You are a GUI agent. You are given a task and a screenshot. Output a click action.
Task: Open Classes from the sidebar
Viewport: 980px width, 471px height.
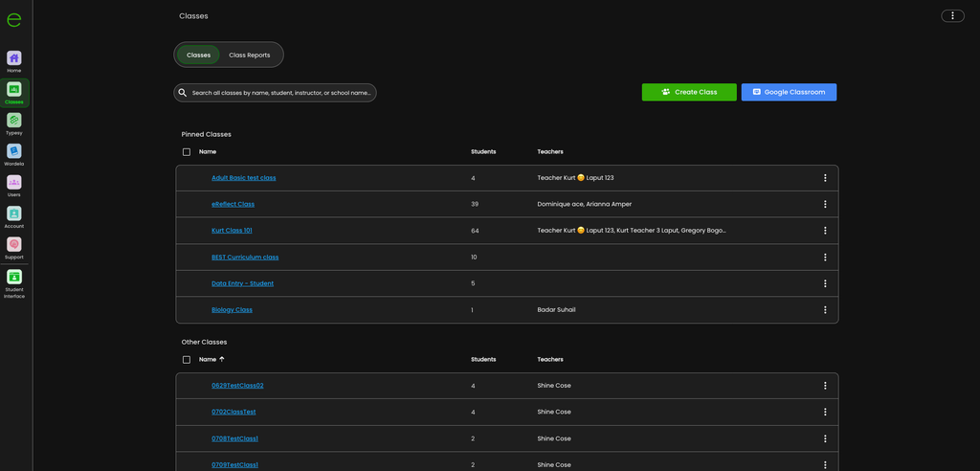point(13,93)
